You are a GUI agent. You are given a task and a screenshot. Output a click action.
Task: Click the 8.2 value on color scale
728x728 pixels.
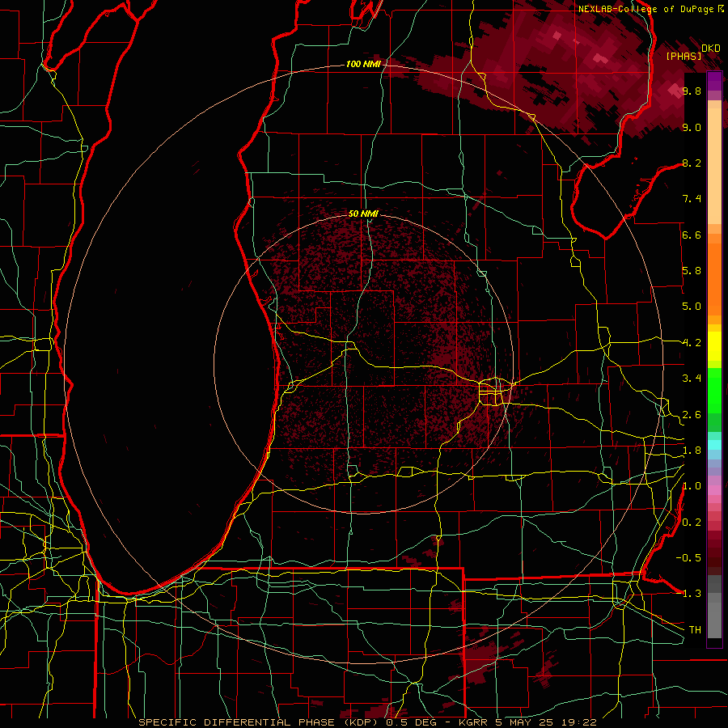tap(692, 163)
